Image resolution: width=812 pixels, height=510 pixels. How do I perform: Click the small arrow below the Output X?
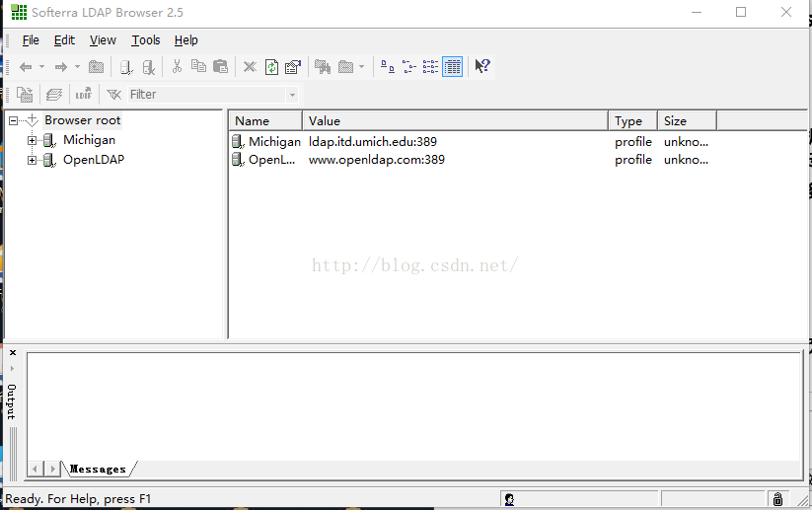tap(13, 369)
